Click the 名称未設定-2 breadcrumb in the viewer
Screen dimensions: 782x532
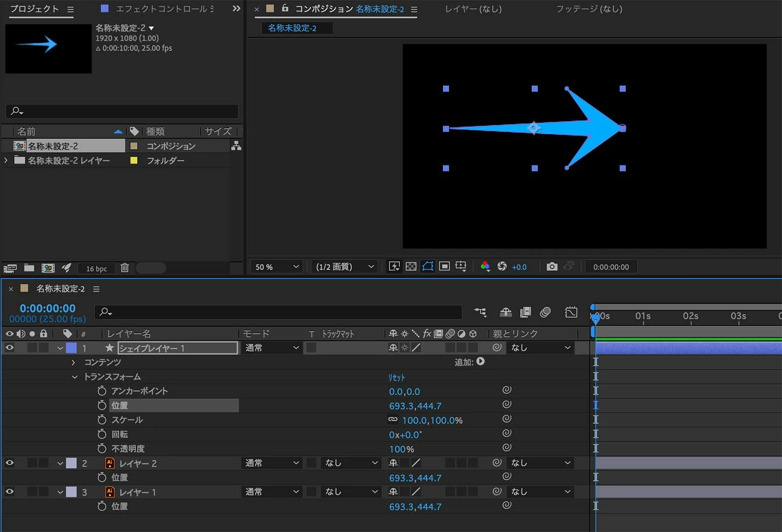pos(292,28)
